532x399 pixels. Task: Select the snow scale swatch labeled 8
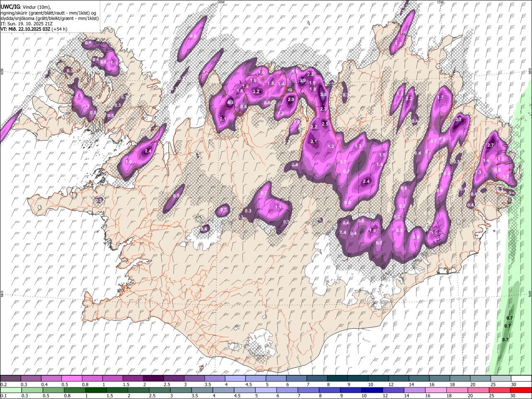(337, 379)
